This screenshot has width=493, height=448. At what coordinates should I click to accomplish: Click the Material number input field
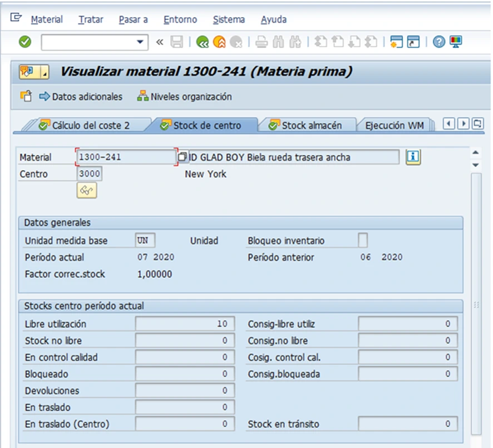click(x=126, y=157)
